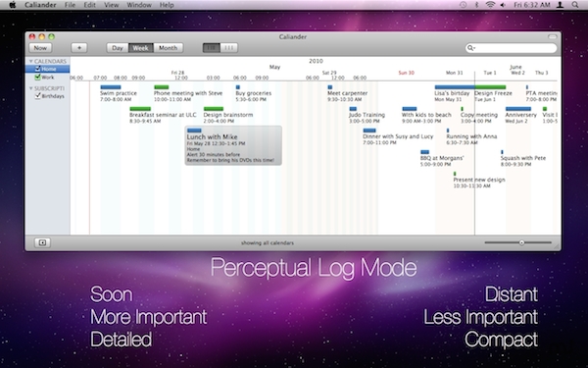The height and width of the screenshot is (368, 588).
Task: Click the user account menu bar icon
Action: (560, 5)
